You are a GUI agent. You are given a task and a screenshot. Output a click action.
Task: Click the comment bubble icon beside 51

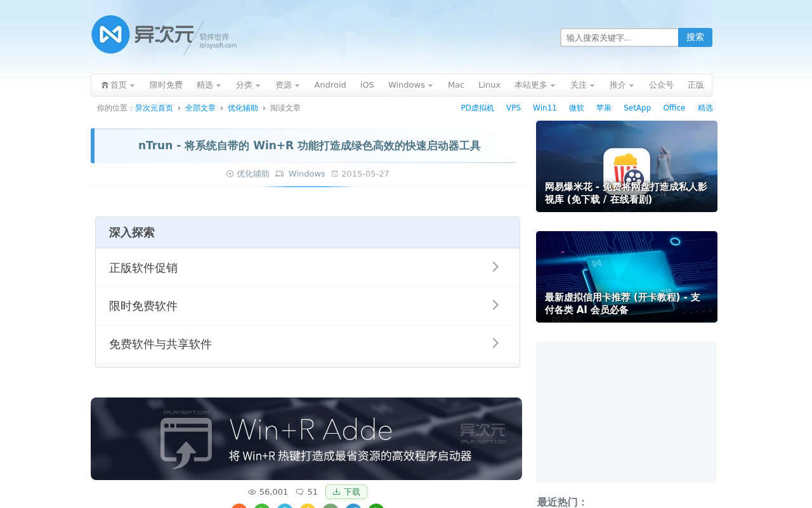(299, 492)
